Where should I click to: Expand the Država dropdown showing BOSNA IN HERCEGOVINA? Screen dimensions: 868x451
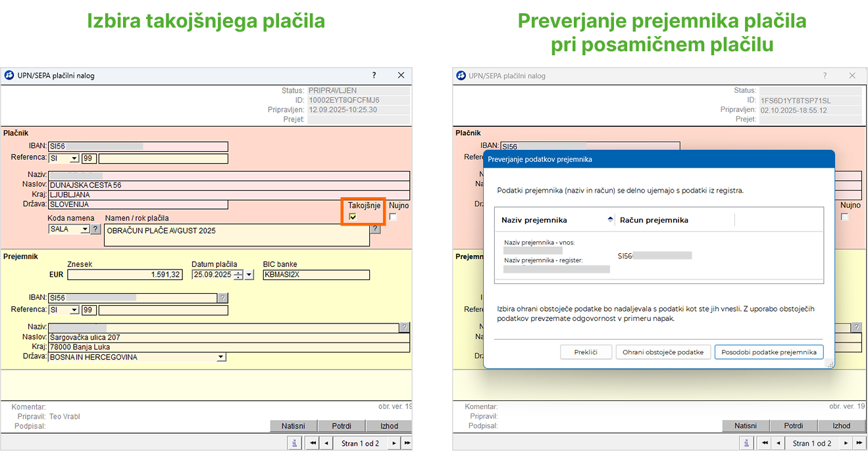click(221, 357)
